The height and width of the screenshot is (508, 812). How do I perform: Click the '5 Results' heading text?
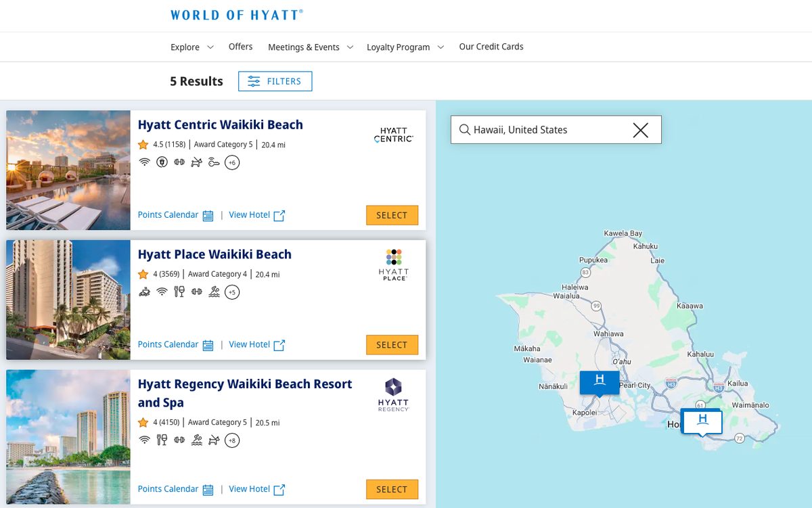196,81
